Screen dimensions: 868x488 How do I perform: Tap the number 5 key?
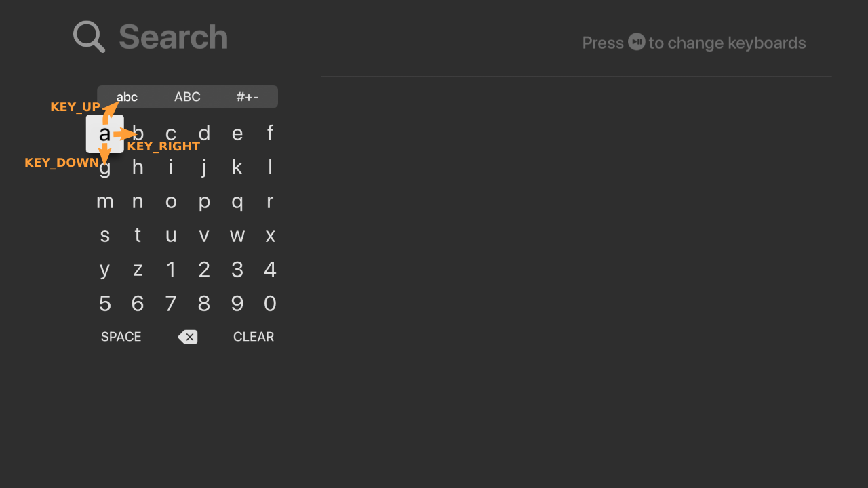click(x=105, y=303)
